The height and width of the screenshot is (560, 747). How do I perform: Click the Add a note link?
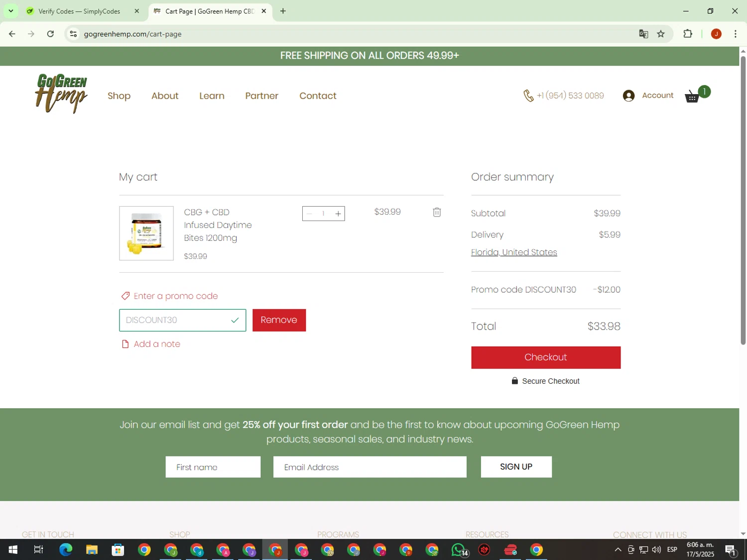point(157,344)
